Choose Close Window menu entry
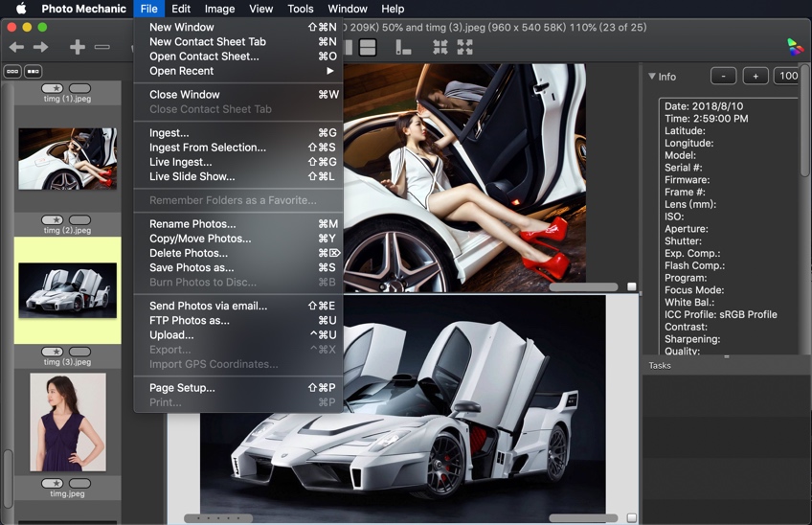 point(238,94)
